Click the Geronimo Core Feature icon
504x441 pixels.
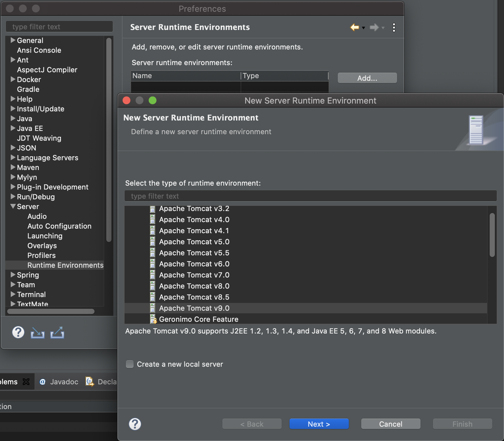(x=153, y=319)
